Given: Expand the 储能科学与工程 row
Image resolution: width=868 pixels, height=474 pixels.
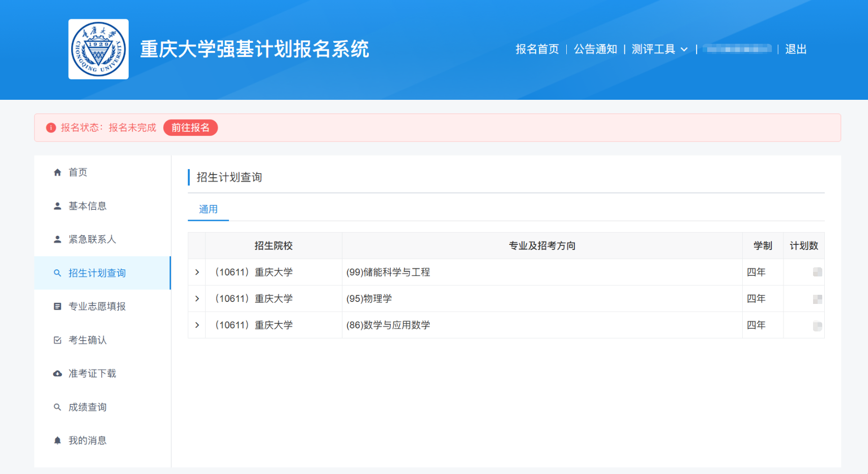Looking at the screenshot, I should [x=197, y=272].
